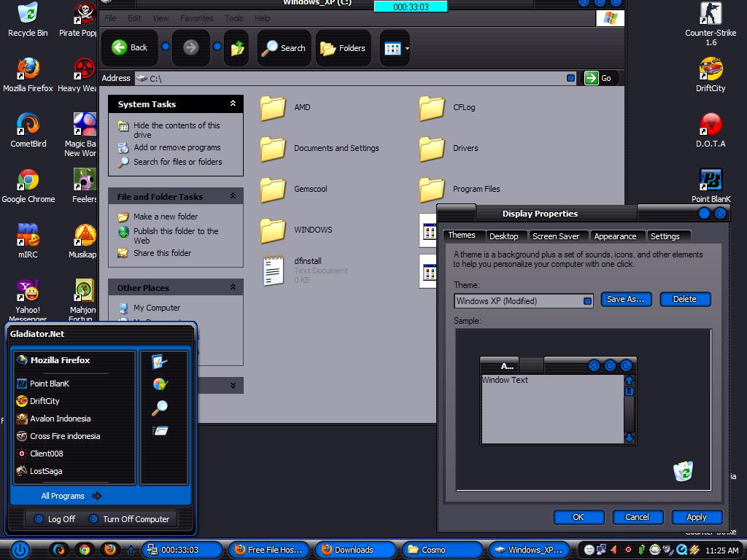Open Recycle Bin desktop icon
Screen dimensions: 747x560
coord(28,19)
